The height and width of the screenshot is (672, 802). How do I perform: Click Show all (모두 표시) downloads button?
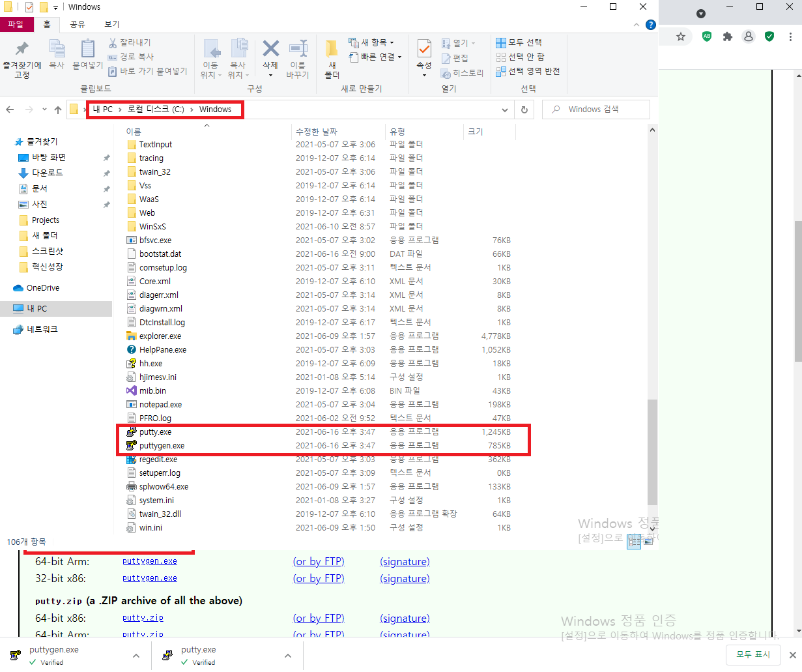tap(753, 654)
